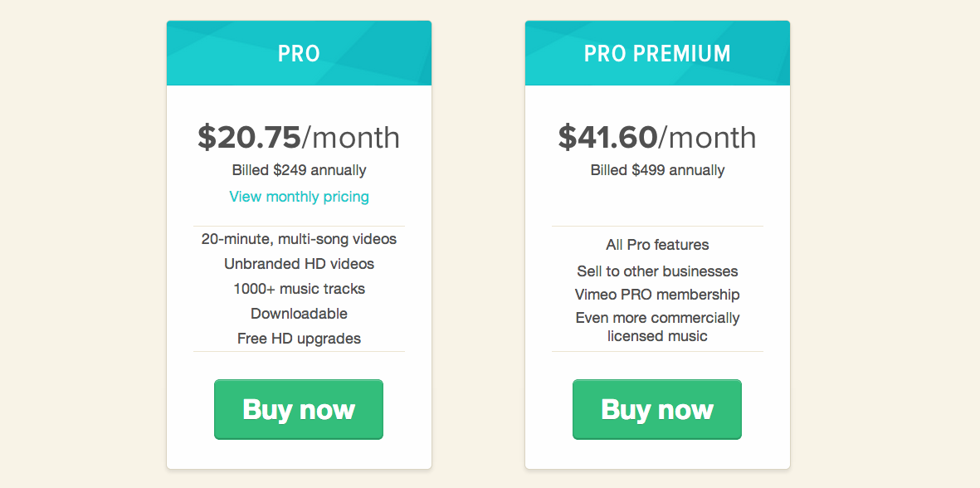Click Buy now for the Pro Premium plan
The height and width of the screenshot is (488, 980).
tap(657, 409)
